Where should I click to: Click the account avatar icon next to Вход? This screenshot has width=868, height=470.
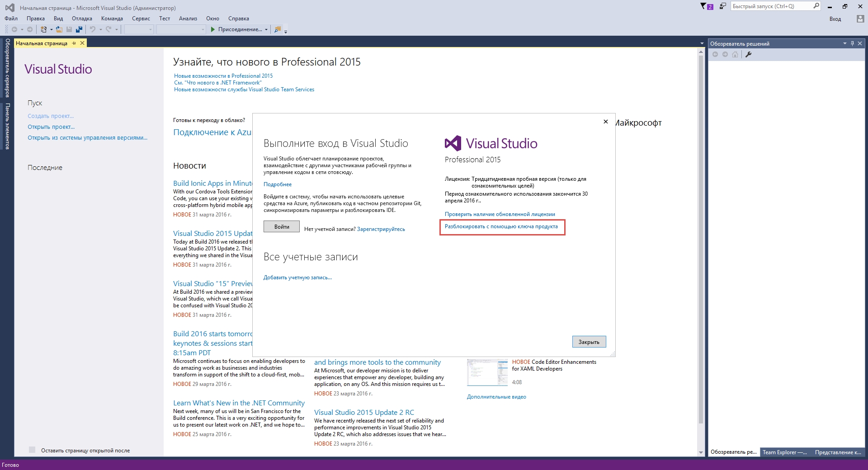click(x=860, y=19)
